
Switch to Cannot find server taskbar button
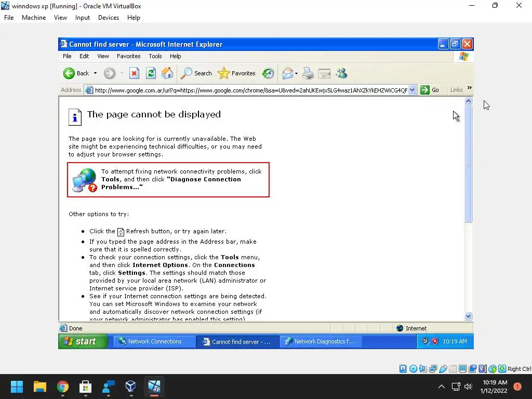(x=238, y=342)
